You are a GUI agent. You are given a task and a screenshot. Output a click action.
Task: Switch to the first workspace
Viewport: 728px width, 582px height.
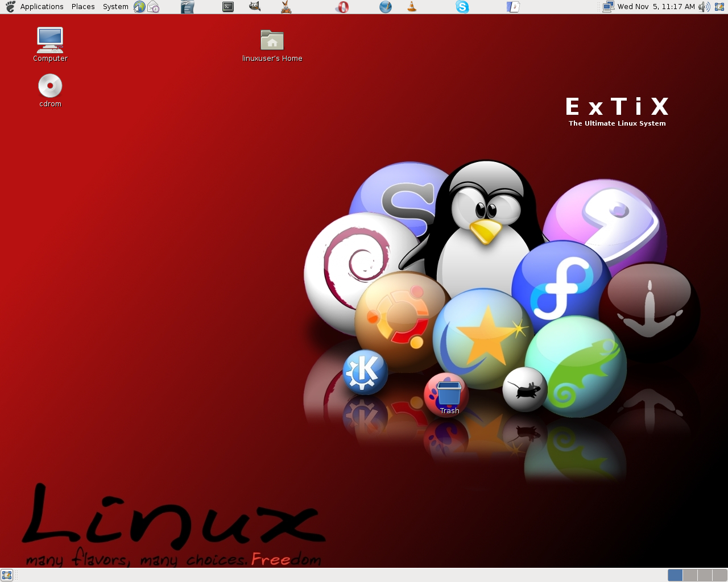pos(675,575)
